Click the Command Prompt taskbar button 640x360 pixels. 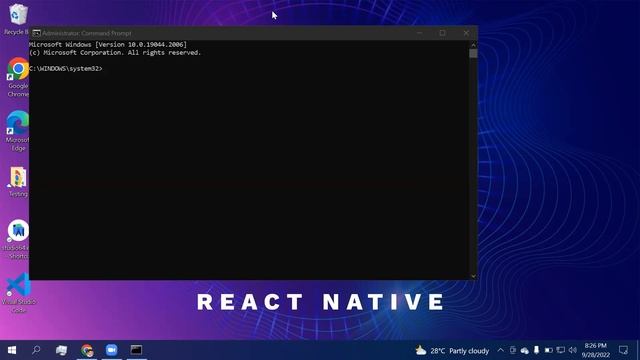click(x=136, y=350)
